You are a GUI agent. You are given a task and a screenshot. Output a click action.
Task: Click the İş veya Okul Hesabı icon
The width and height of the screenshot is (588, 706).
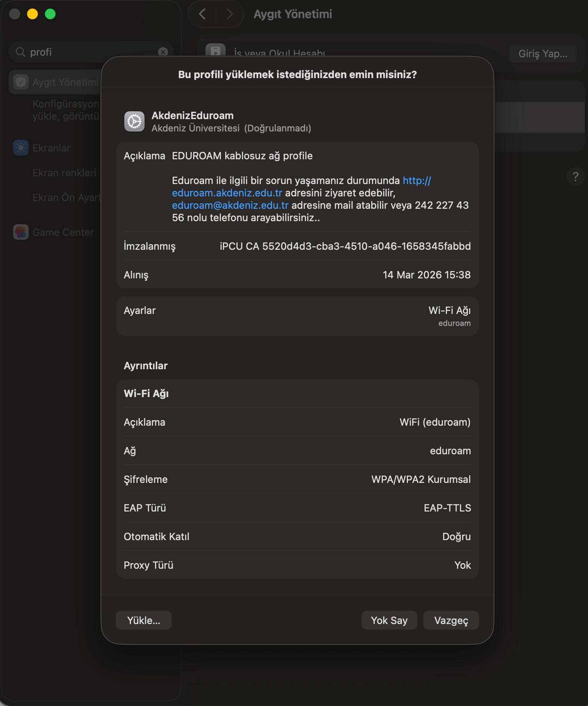click(x=216, y=51)
